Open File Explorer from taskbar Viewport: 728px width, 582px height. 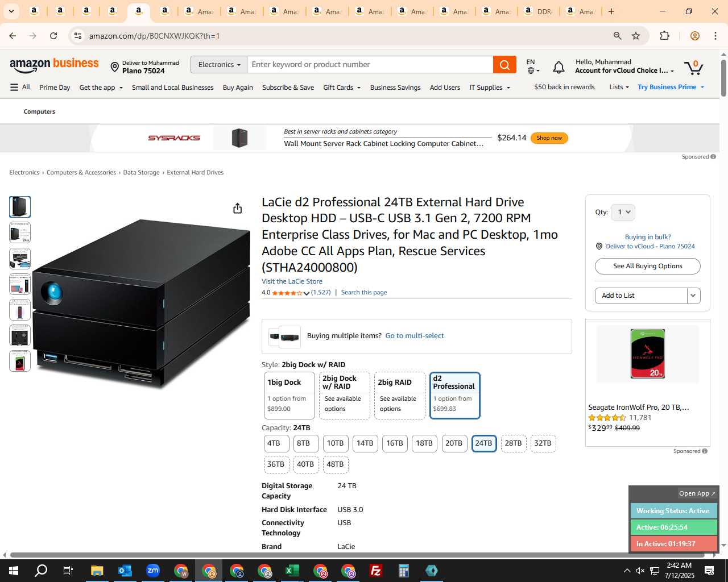pyautogui.click(x=97, y=571)
